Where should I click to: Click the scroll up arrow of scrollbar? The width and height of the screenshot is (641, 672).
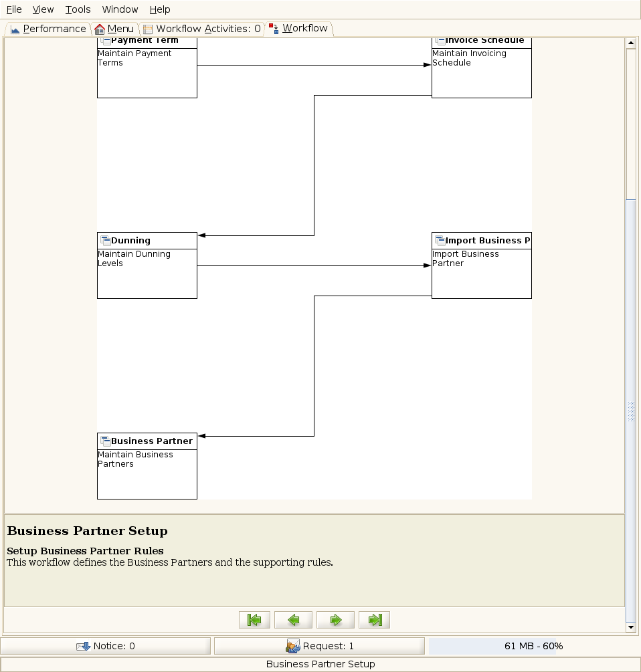pyautogui.click(x=630, y=43)
